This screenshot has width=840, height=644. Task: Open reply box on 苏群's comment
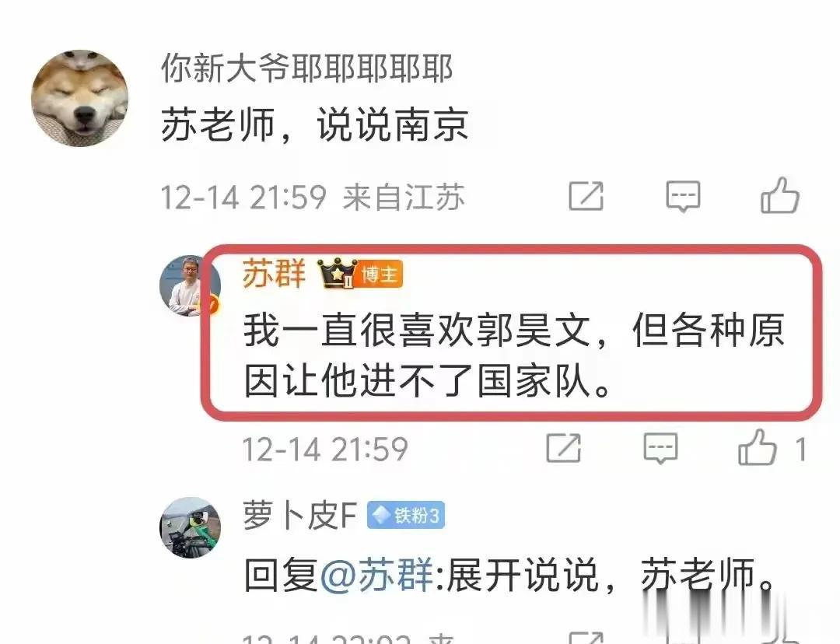660,448
